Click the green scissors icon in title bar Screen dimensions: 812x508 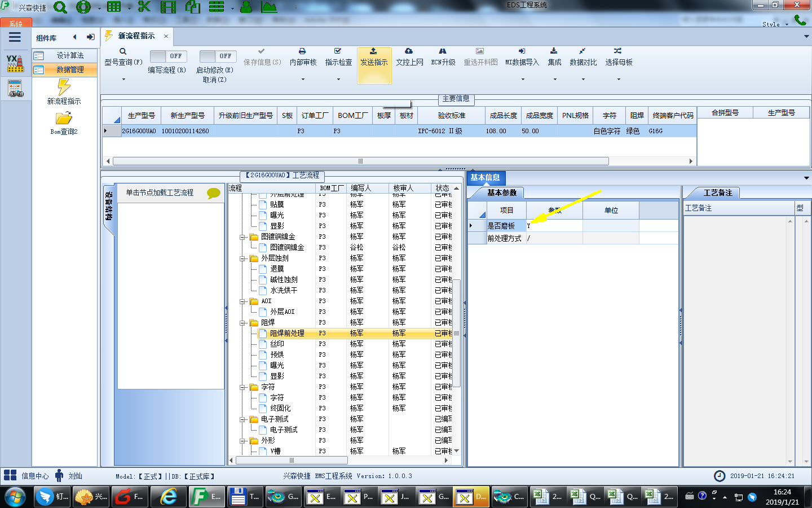pyautogui.click(x=144, y=7)
